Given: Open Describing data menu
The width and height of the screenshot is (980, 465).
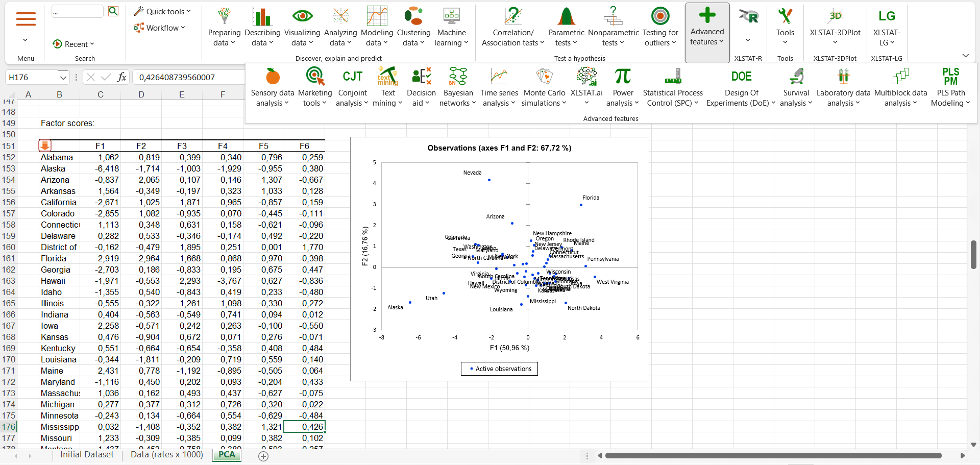Looking at the screenshot, I should point(262,28).
